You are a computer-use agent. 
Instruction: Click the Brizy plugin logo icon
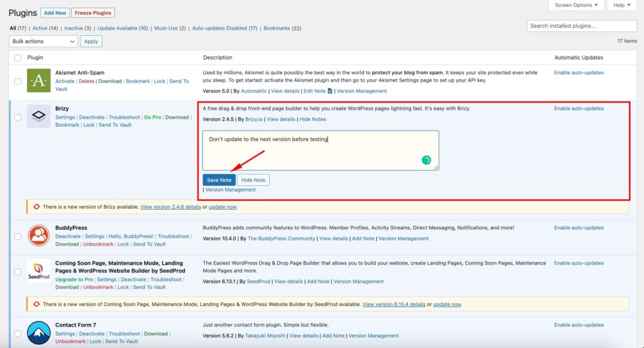coord(38,116)
